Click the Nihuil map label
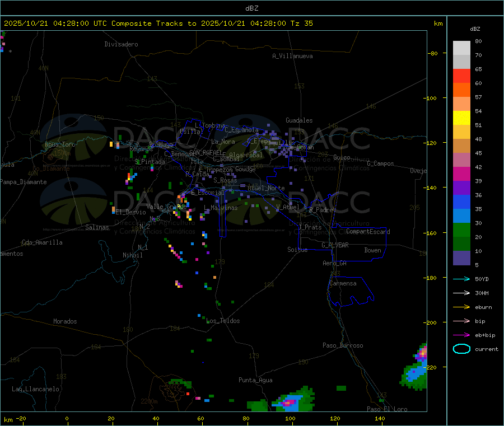The image size is (504, 426). click(x=132, y=255)
